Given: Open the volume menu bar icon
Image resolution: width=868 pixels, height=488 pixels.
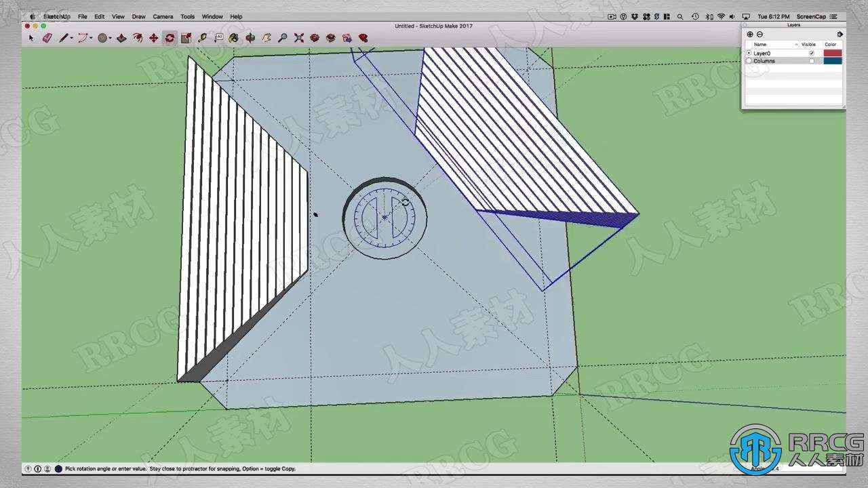Looking at the screenshot, I should pos(732,16).
